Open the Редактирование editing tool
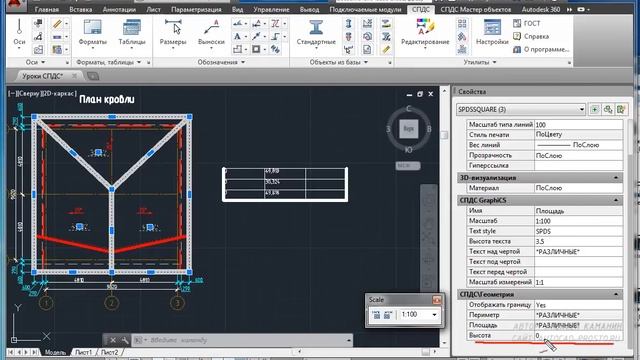Viewport: 640px width, 360px height. pos(425,33)
